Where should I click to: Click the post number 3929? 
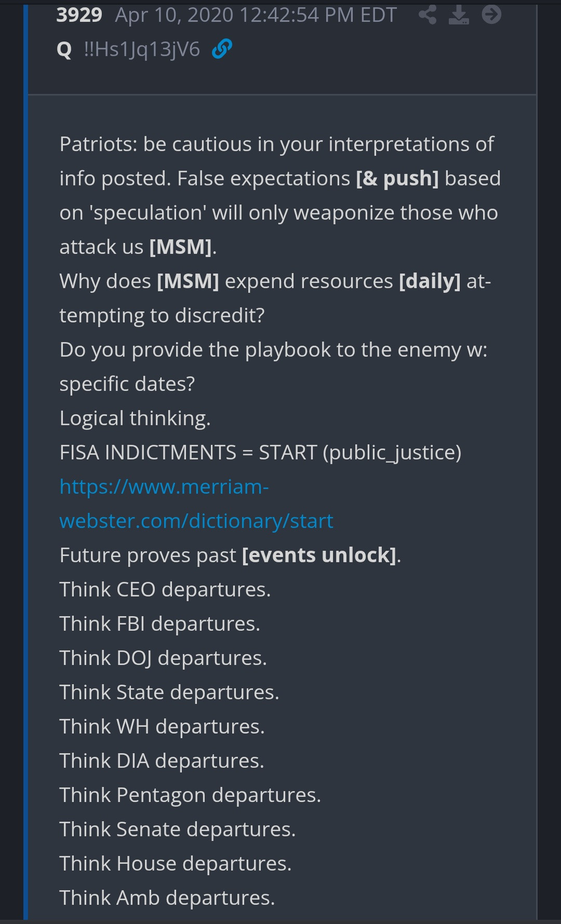79,15
